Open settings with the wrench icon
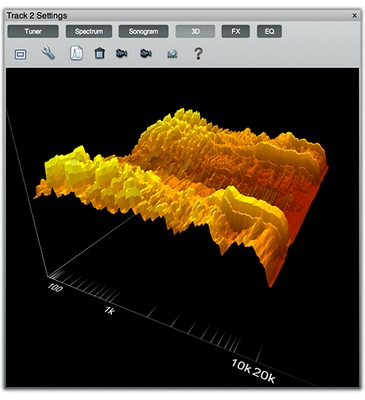 pos(48,53)
